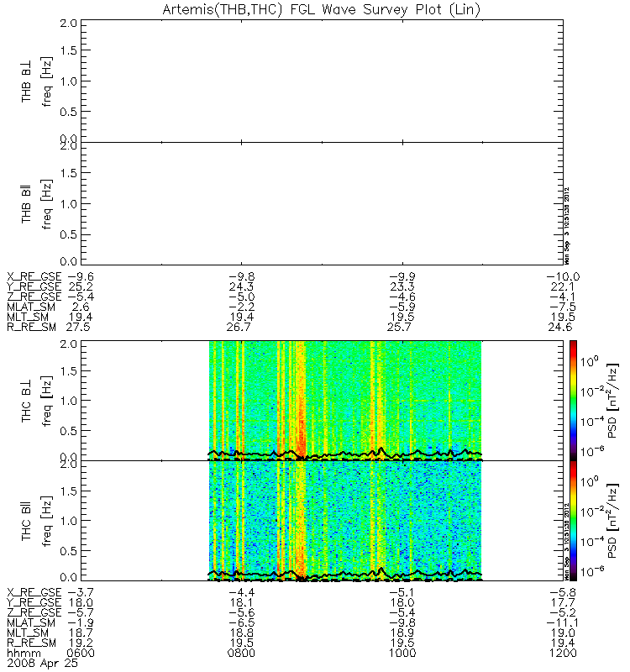Viewport: 630px width, 672px height.
Task: Click inside the THC B∥ spectrogram data
Action: [345, 521]
